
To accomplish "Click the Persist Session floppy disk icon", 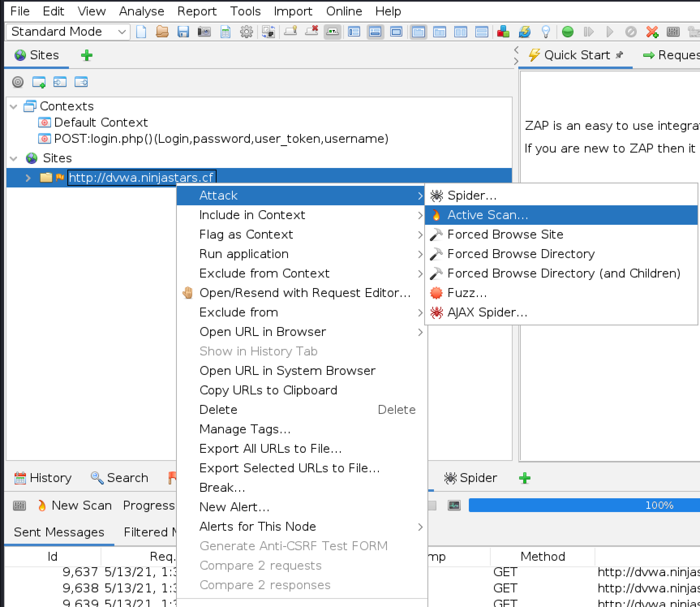I will 183,32.
